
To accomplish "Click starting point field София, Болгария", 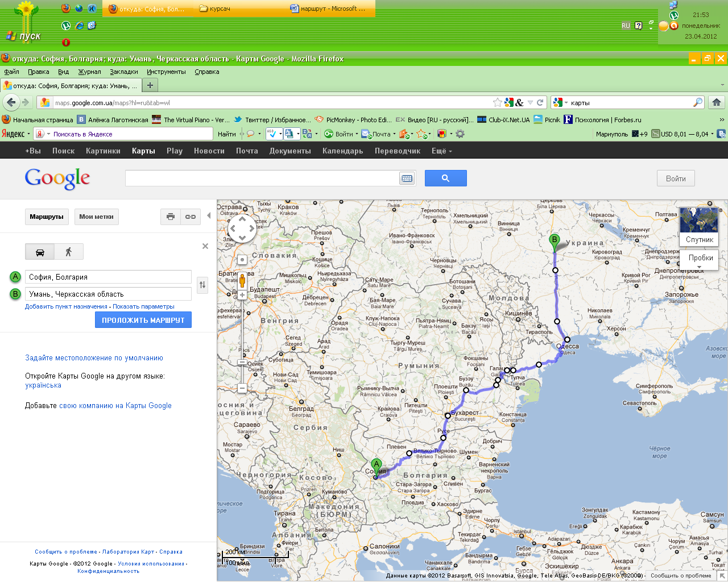I will 108,277.
